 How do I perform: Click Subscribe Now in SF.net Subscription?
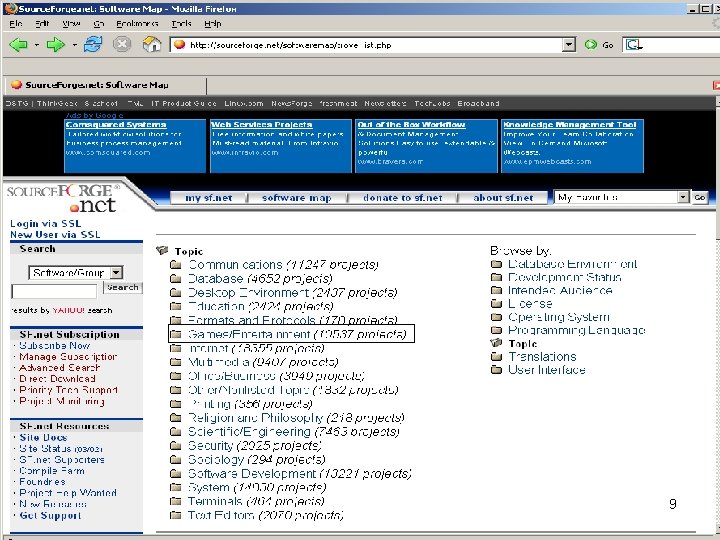point(54,345)
